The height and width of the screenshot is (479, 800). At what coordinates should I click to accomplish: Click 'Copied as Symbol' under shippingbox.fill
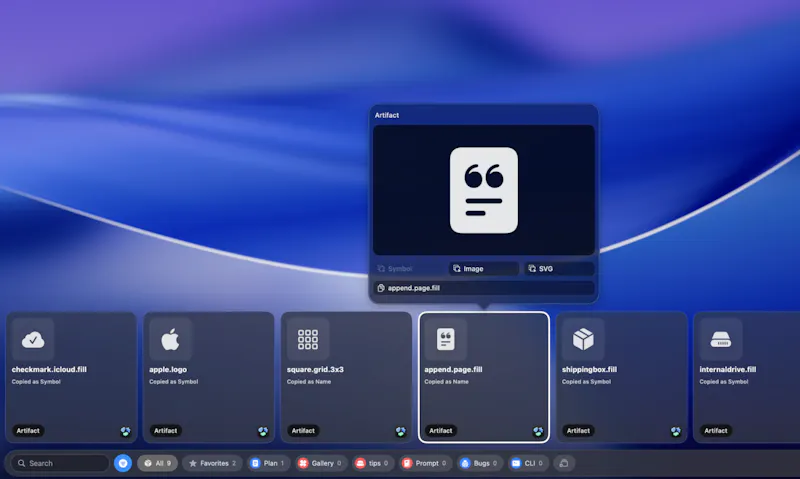[x=586, y=382]
